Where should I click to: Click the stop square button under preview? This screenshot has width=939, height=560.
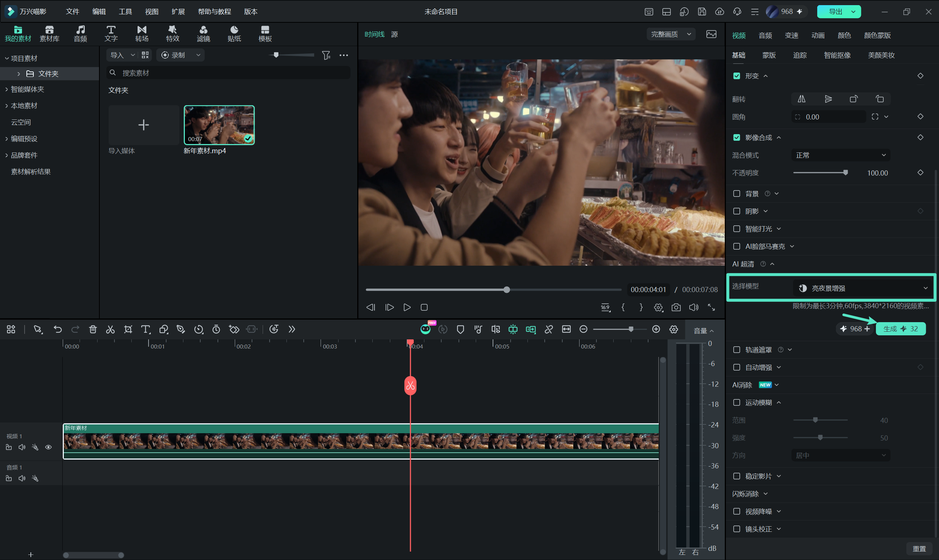point(424,307)
